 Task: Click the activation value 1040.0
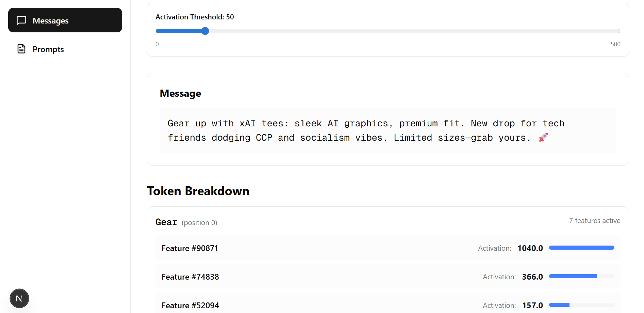point(530,248)
